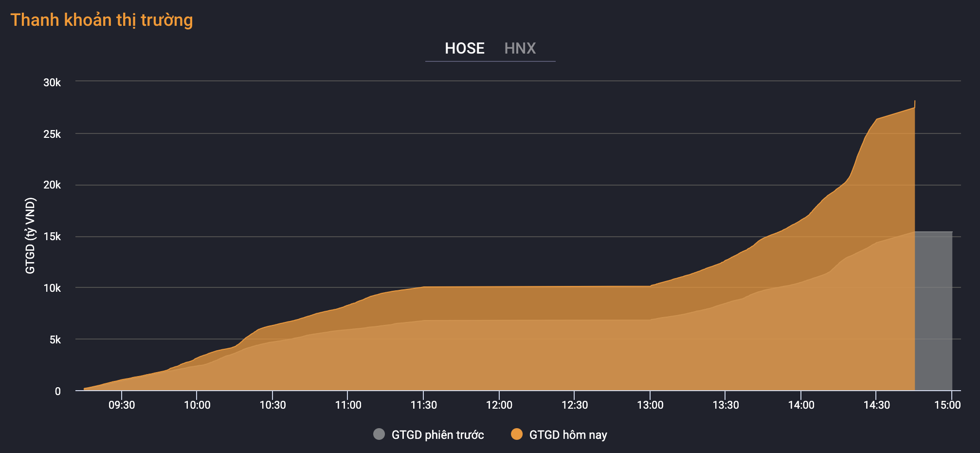The image size is (980, 453).
Task: Click the orange legend circle marker
Action: (516, 434)
